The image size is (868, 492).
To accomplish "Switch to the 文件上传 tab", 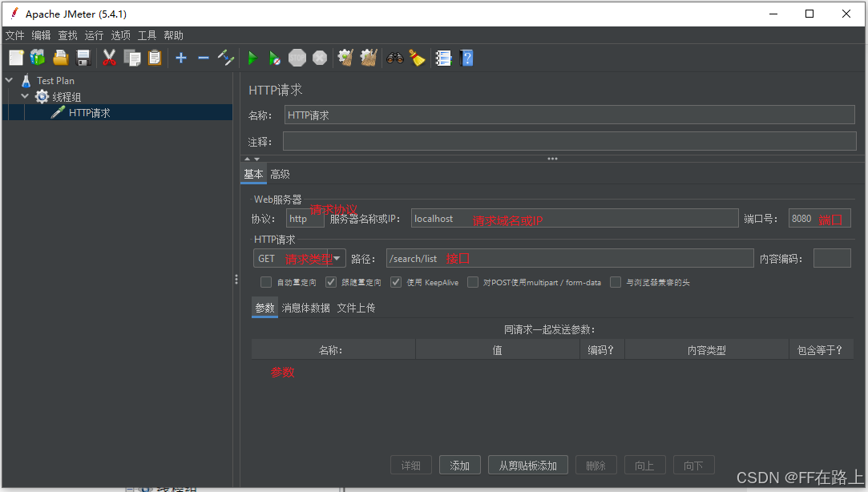I will coord(356,308).
